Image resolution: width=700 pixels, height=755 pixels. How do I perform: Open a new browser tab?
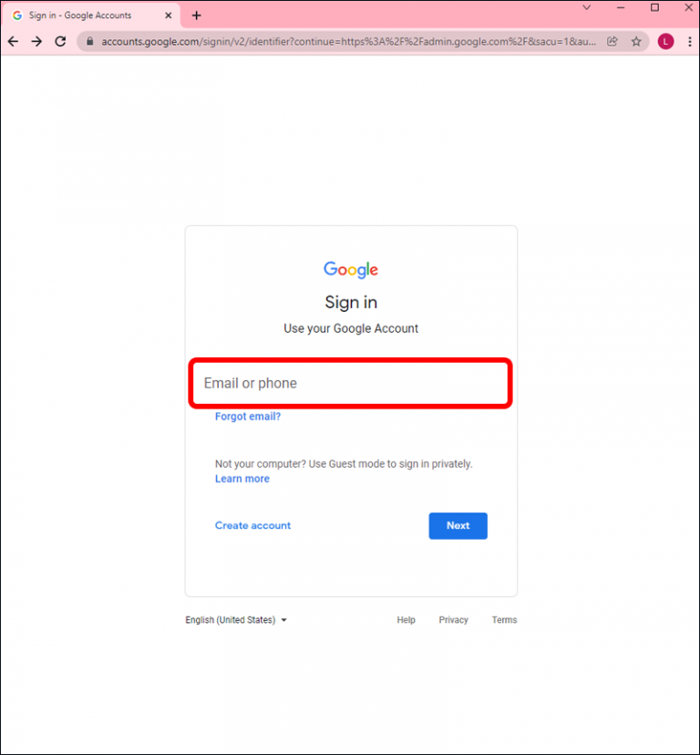click(196, 15)
